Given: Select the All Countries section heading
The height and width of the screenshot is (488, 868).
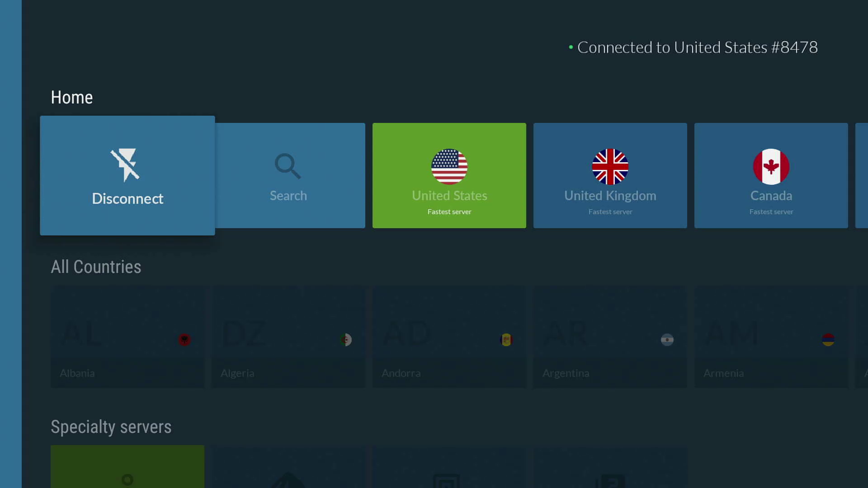Looking at the screenshot, I should [96, 267].
